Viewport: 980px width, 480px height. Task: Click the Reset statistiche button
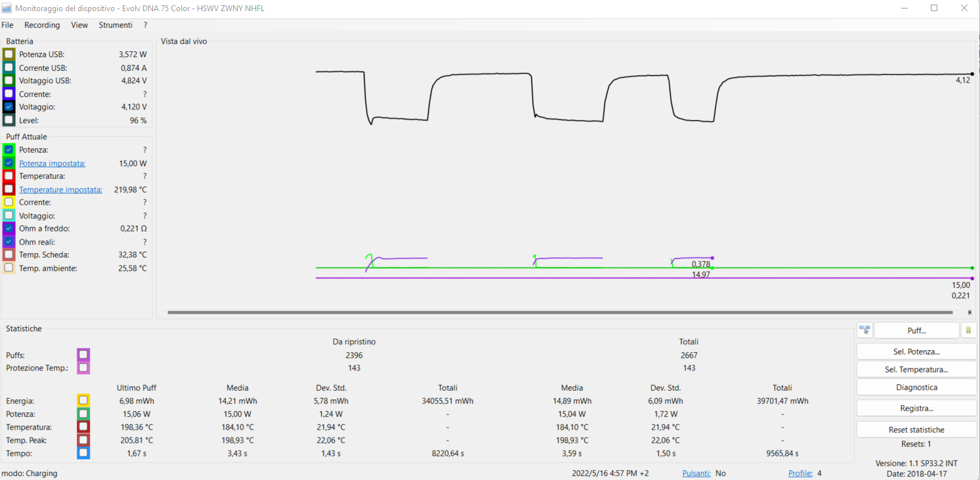(x=916, y=430)
